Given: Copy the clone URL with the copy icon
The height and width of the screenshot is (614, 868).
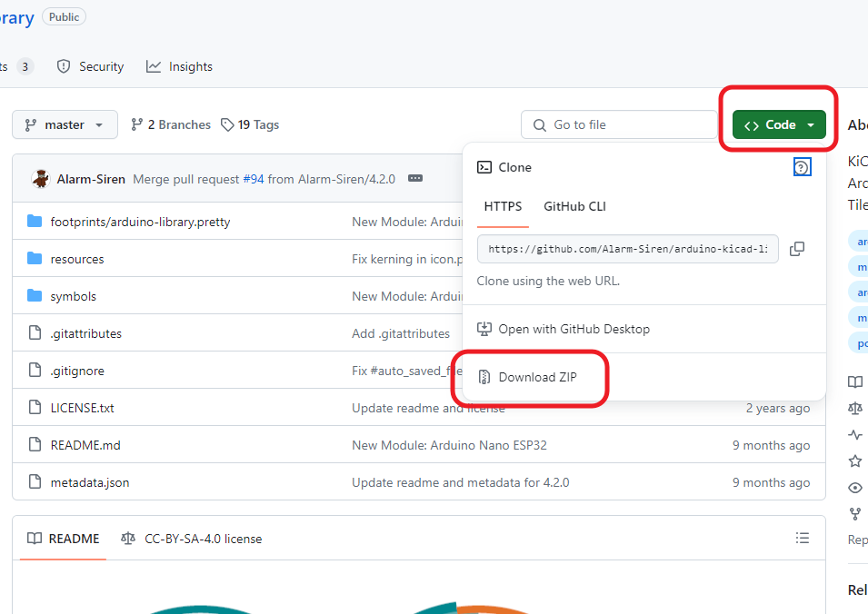Looking at the screenshot, I should coord(796,249).
